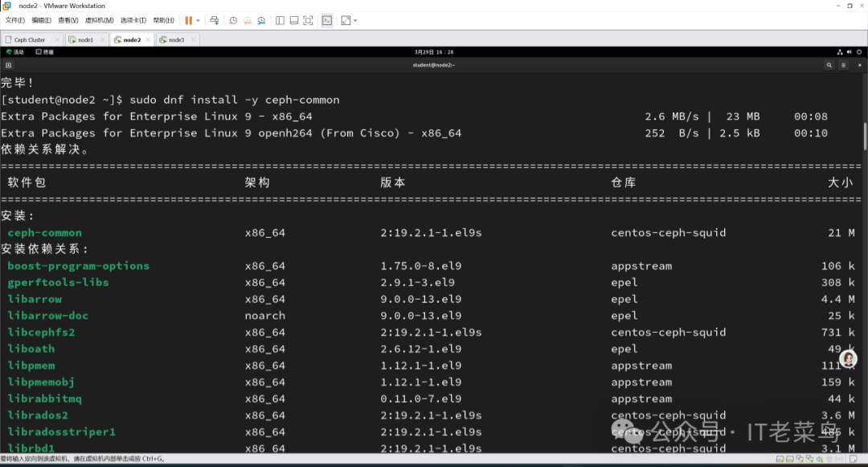Toggle the thumbnail bar view icon

pyautogui.click(x=294, y=20)
